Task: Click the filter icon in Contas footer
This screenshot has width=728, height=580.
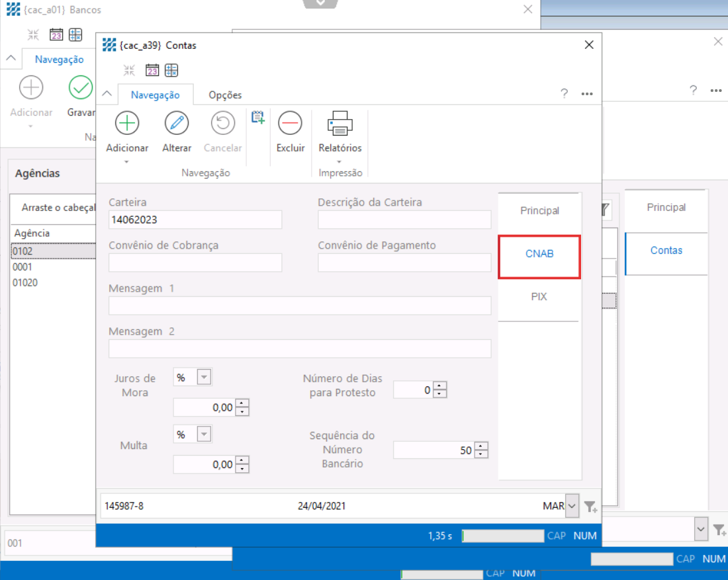Action: coord(590,507)
